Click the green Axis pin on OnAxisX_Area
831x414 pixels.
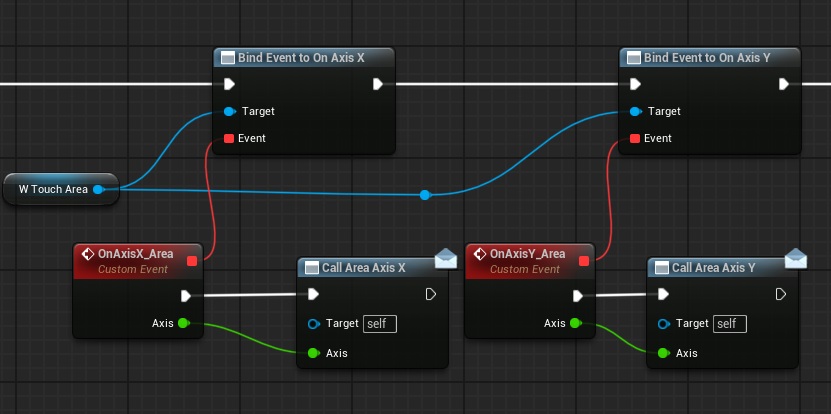tap(183, 323)
